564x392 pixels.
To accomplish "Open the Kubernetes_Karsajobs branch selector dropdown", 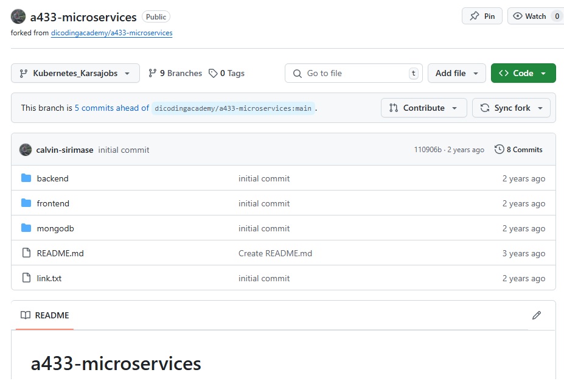I will (75, 74).
